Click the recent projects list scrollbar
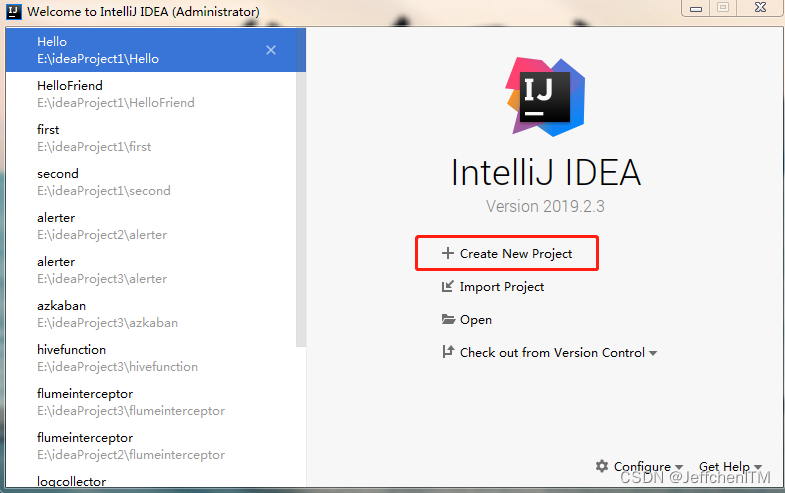785x493 pixels. 301,210
